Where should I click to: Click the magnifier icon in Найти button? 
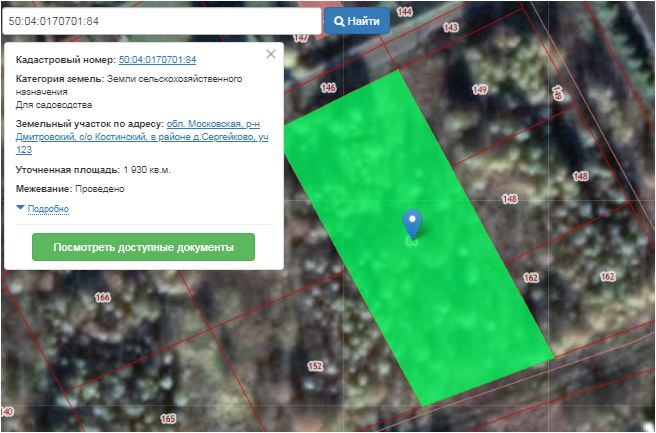[340, 21]
